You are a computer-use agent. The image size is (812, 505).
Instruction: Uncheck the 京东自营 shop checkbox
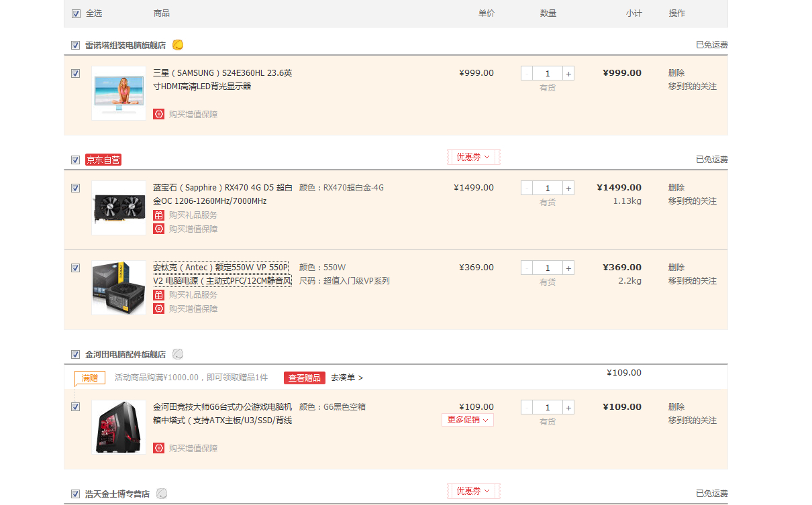click(x=75, y=160)
